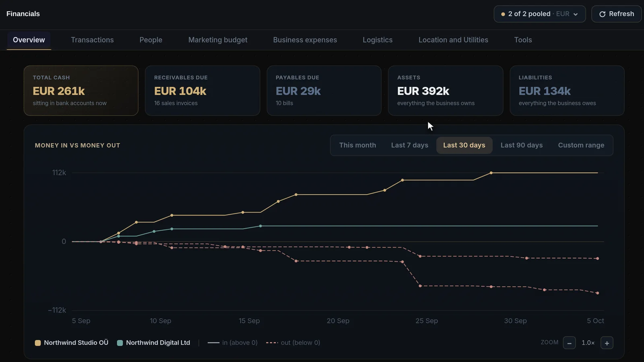Click the "in (above 0)" legend entry
This screenshot has height=362, width=644.
point(233,343)
